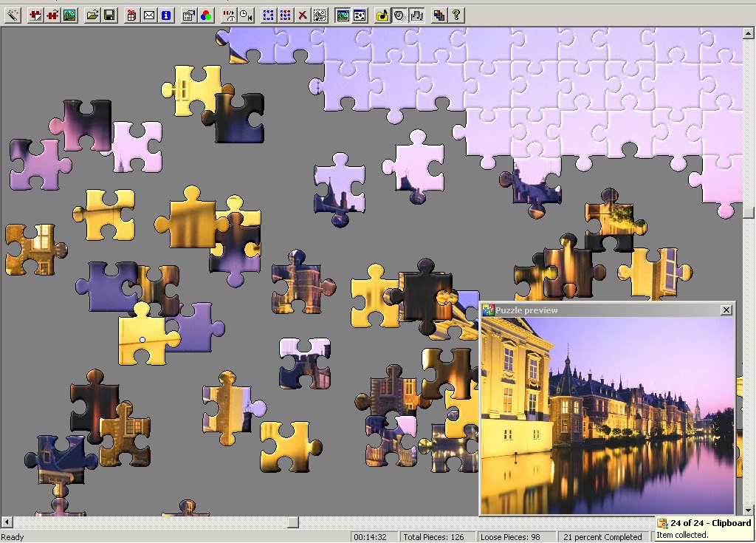Click the envelope mail icon
This screenshot has width=756, height=543.
[x=149, y=15]
